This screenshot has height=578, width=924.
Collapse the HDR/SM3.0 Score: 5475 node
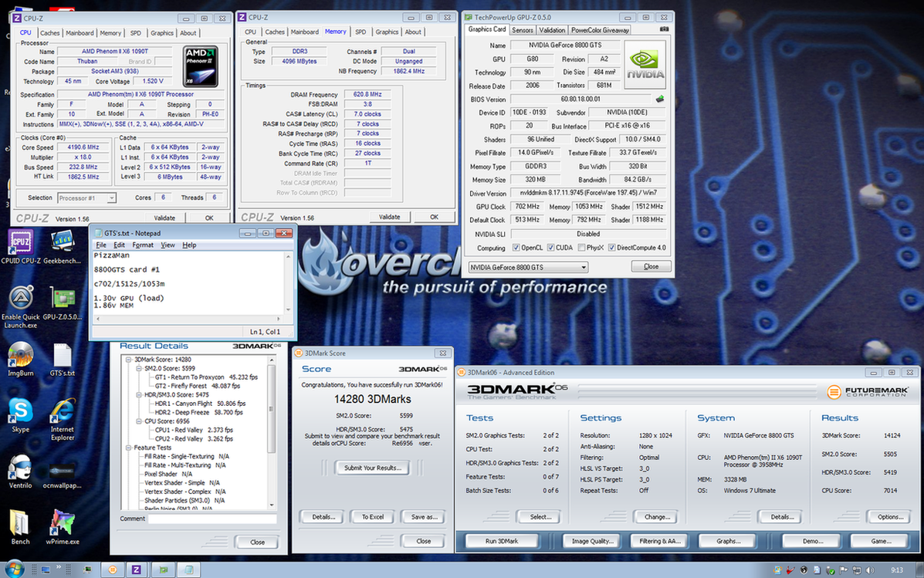tap(139, 395)
